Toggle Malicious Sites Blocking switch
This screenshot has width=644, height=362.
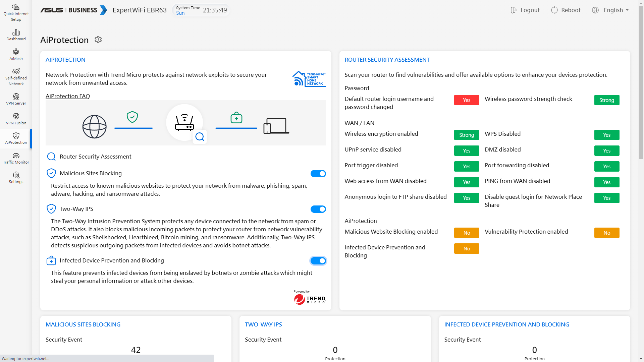pos(318,174)
